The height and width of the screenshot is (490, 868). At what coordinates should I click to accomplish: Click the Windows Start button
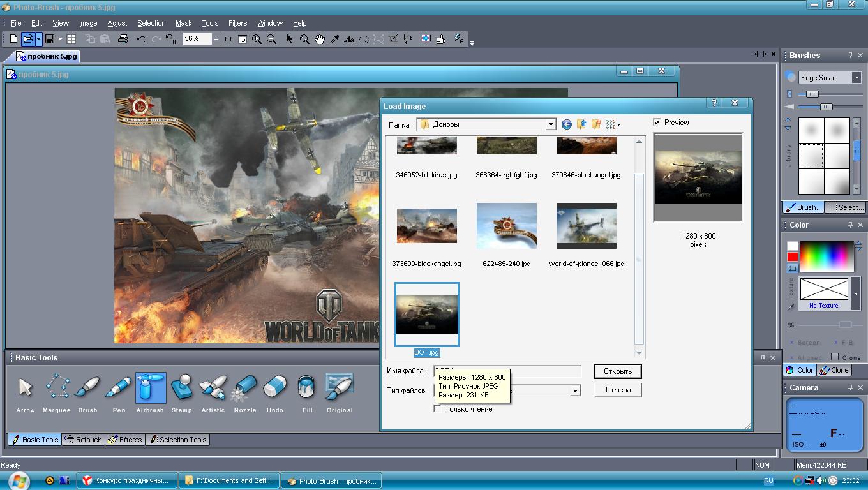pos(18,480)
